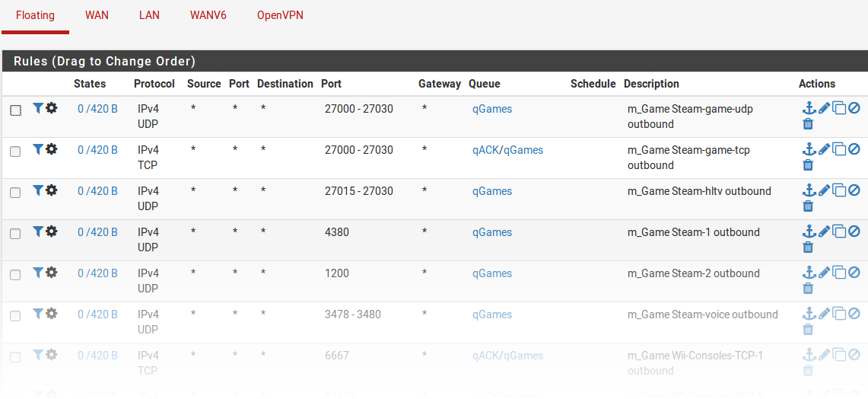
Task: Click the gear icon on Steam-1 row
Action: click(52, 231)
